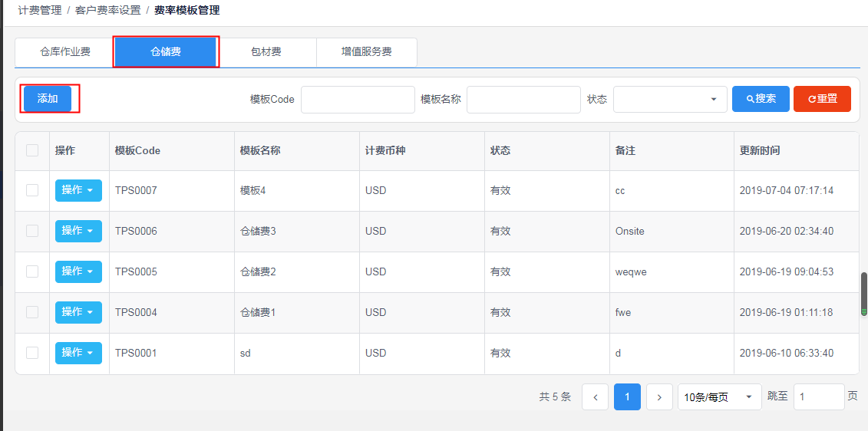Check the row checkbox for TPS0005
Screen dimensions: 868x431
32,271
